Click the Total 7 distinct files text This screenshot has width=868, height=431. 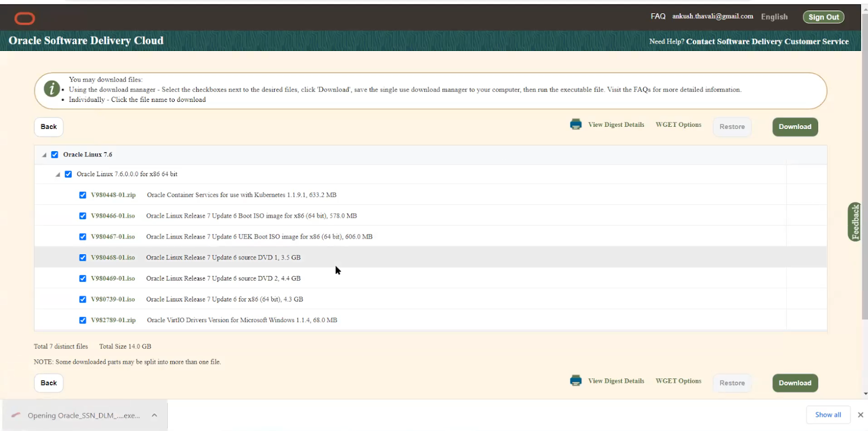(61, 346)
